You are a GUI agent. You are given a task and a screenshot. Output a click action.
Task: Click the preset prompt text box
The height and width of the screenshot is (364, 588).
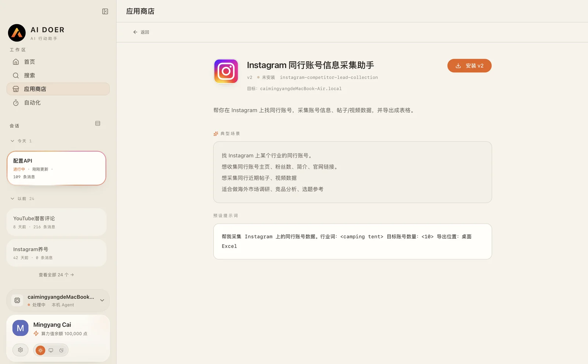coord(352,241)
